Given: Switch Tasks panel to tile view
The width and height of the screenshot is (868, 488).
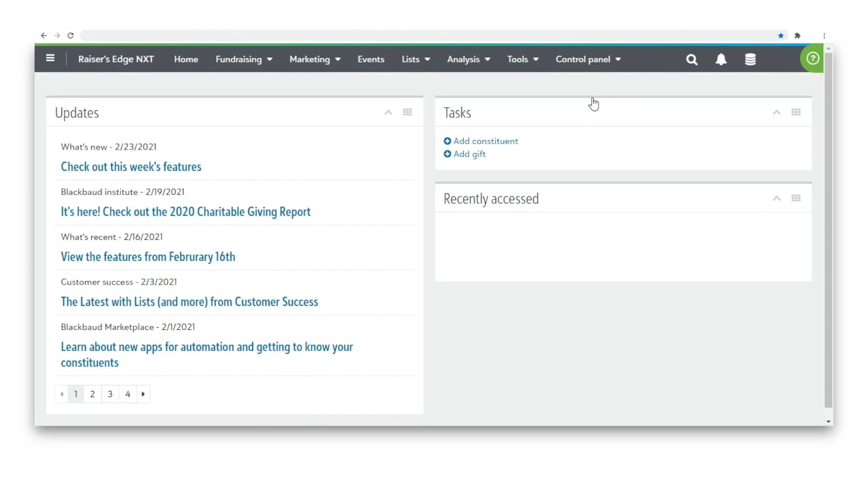Looking at the screenshot, I should point(796,112).
